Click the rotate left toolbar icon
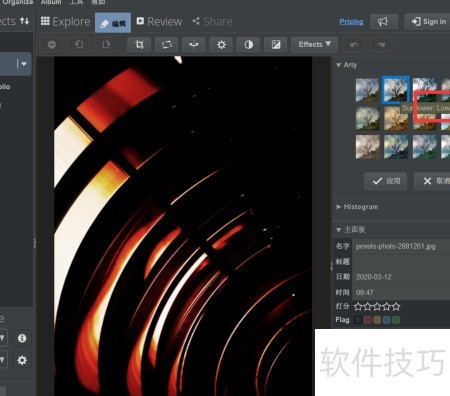This screenshot has height=396, width=450. 79,45
